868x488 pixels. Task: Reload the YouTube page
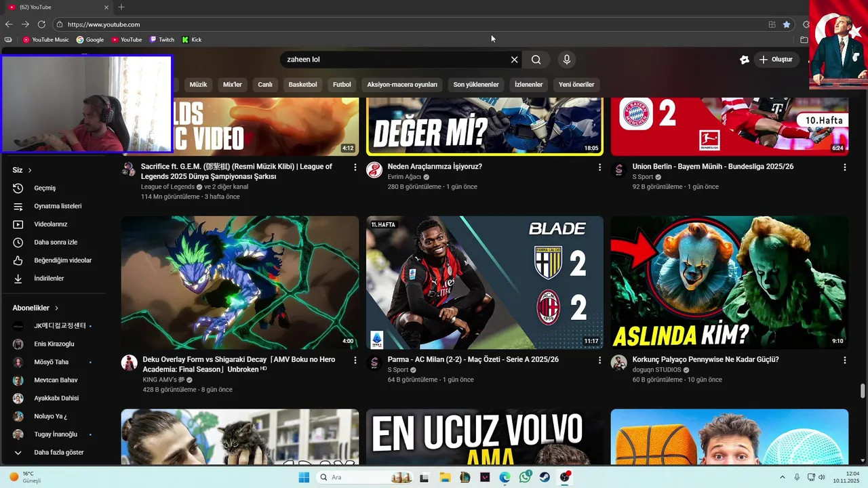41,24
